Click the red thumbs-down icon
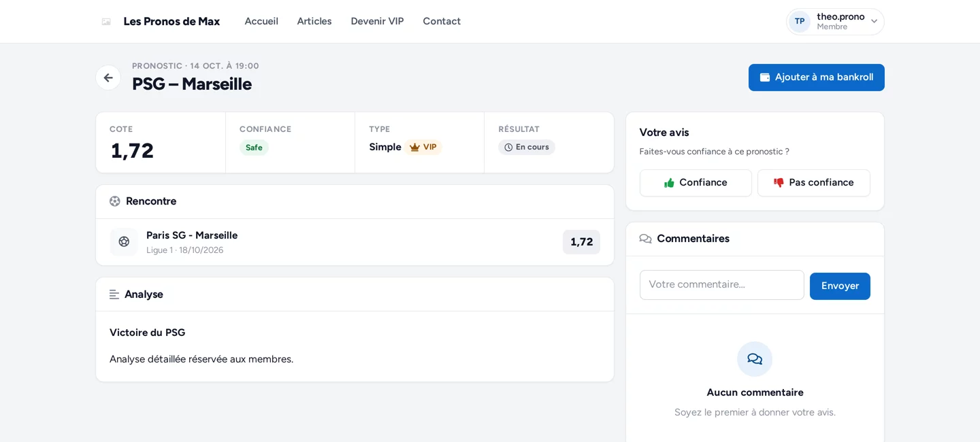This screenshot has height=442, width=980. coord(779,183)
